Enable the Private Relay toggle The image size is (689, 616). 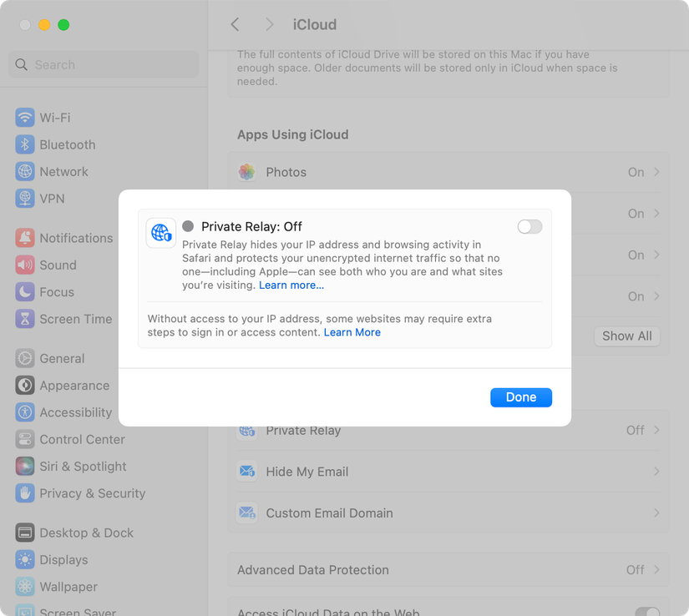pyautogui.click(x=529, y=226)
